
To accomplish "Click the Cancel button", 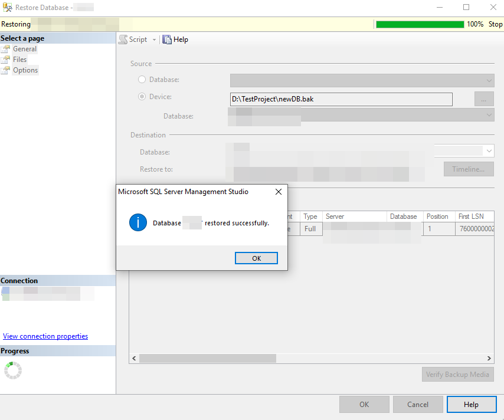I will pos(417,404).
